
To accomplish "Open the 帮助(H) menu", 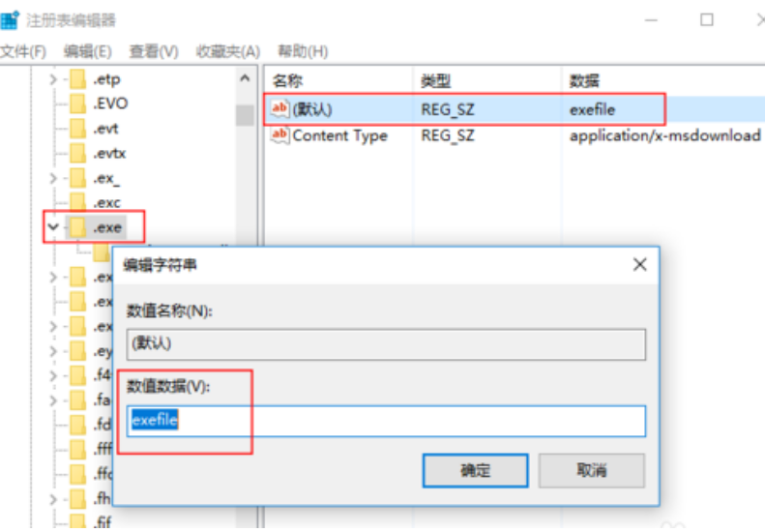I will click(x=303, y=51).
